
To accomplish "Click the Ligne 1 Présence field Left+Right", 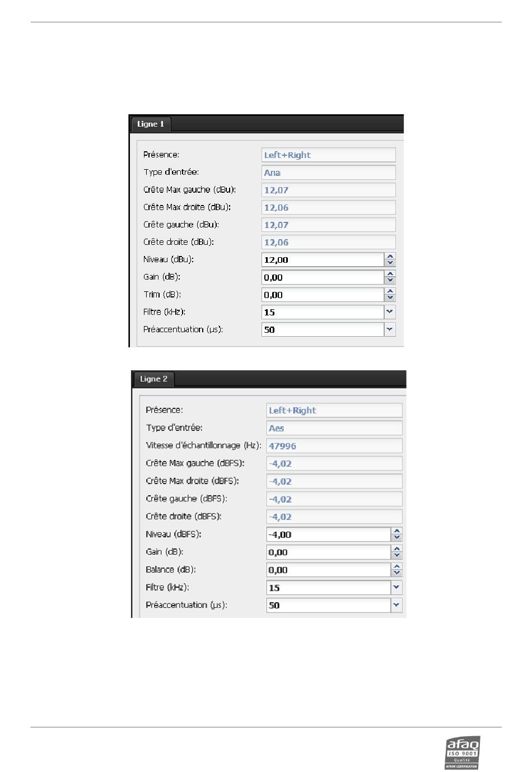I will point(329,155).
